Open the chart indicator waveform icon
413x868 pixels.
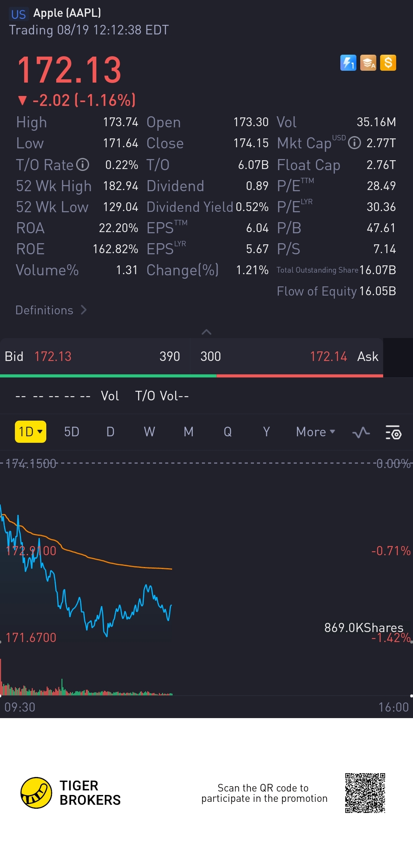click(x=361, y=432)
